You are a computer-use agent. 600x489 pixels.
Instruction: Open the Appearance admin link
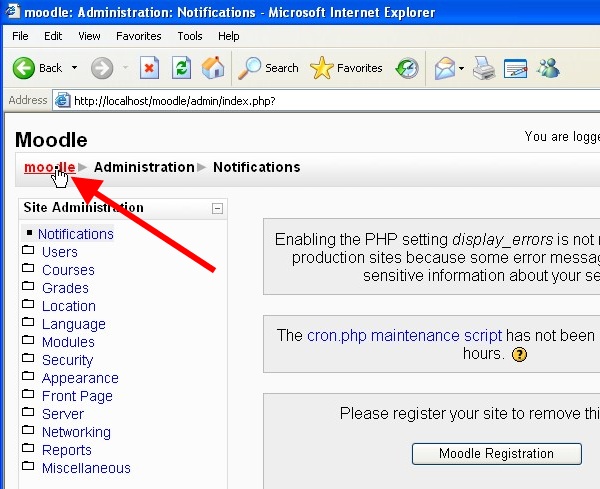(80, 378)
